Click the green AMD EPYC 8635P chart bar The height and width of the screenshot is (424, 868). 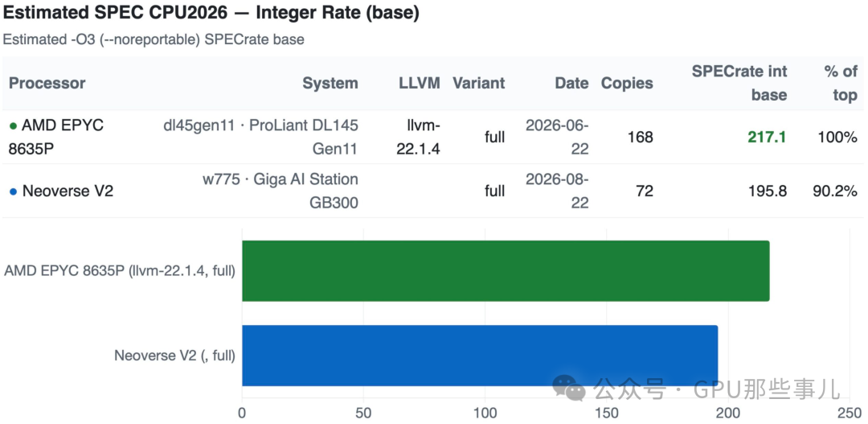tap(506, 271)
